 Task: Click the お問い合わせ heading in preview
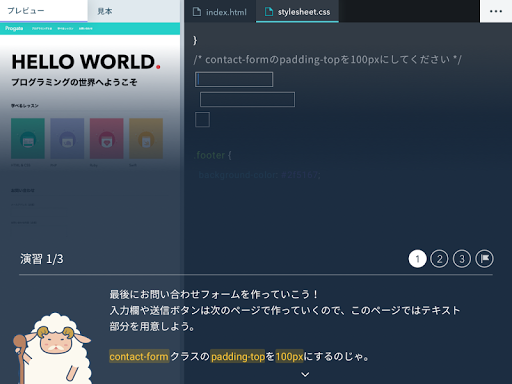[x=23, y=190]
